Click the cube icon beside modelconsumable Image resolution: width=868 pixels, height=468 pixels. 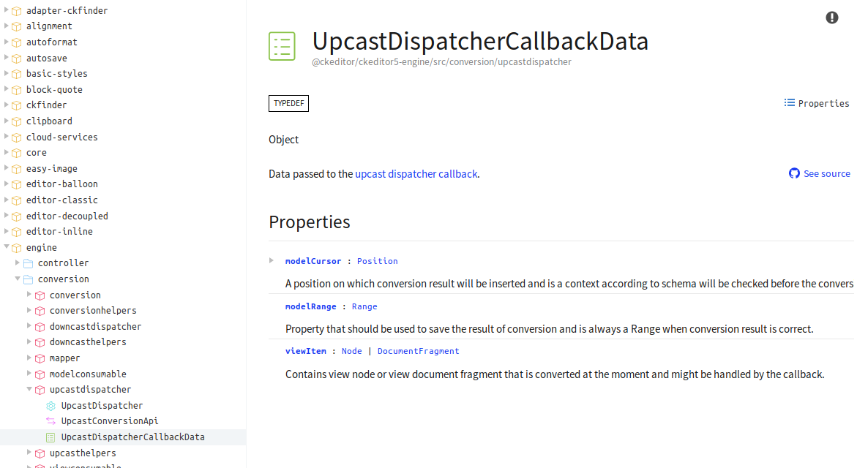tap(40, 374)
